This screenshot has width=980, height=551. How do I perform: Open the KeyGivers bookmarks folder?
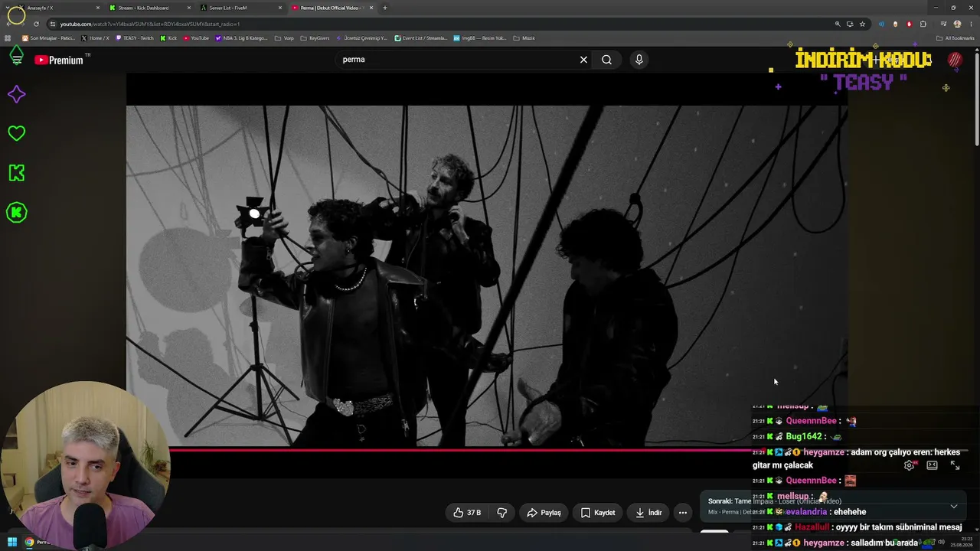pos(315,38)
